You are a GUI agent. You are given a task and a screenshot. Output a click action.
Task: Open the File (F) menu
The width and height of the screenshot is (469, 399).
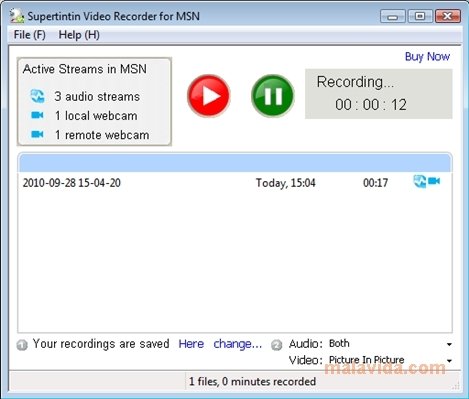pyautogui.click(x=29, y=35)
